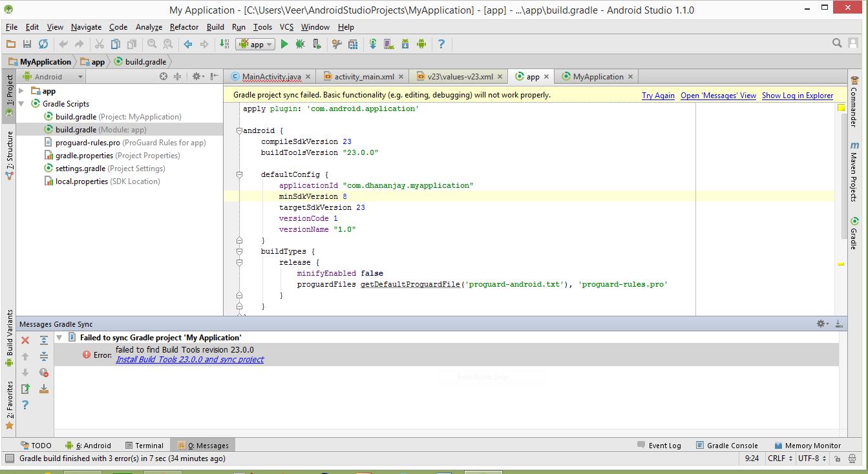Click Scroll from Source target icon
Image resolution: width=868 pixels, height=474 pixels.
pyautogui.click(x=164, y=76)
